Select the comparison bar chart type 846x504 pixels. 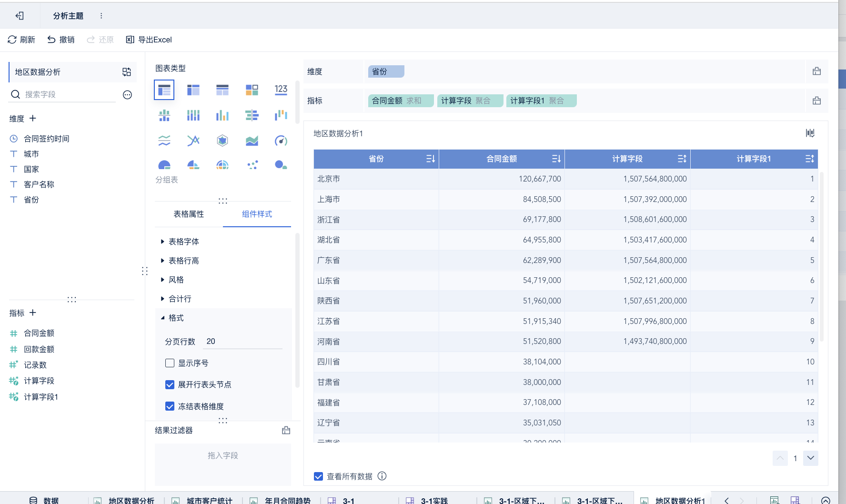click(x=252, y=115)
